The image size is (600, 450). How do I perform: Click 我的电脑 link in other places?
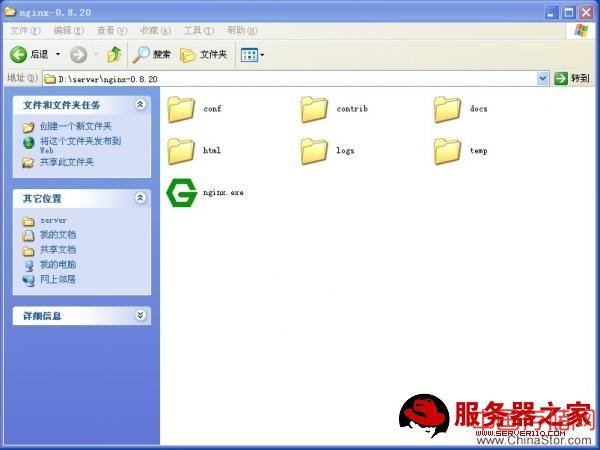57,265
